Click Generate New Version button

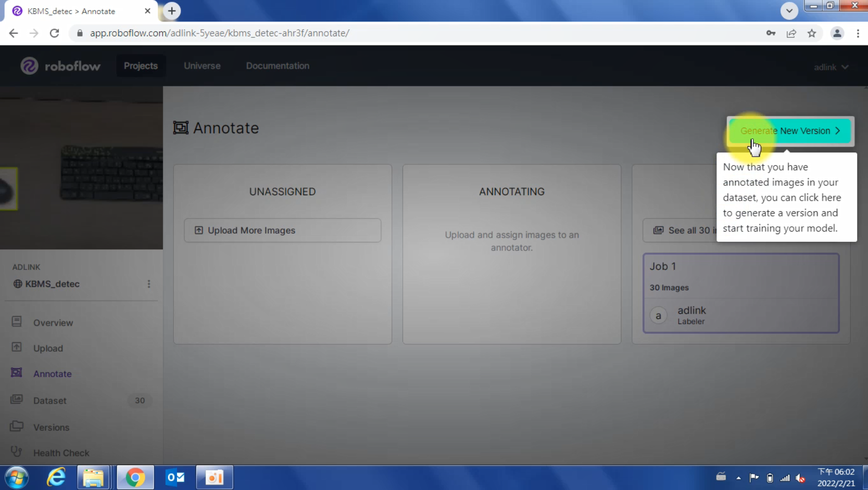(x=790, y=131)
